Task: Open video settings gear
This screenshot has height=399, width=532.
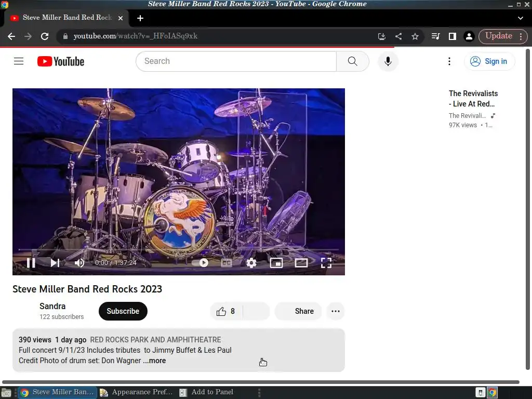Action: coord(251,263)
